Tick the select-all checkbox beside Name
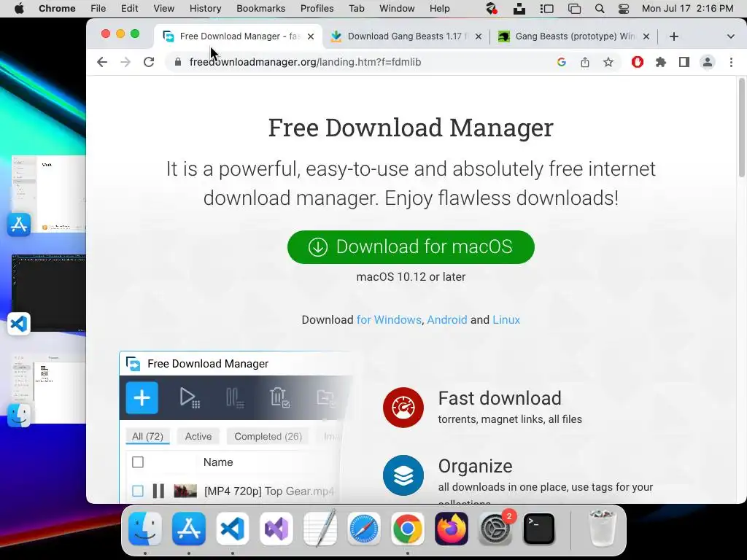 coord(138,462)
